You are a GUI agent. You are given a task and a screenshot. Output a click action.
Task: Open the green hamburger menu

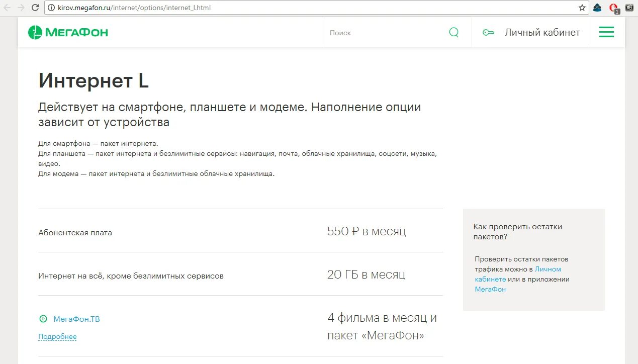[x=606, y=32]
